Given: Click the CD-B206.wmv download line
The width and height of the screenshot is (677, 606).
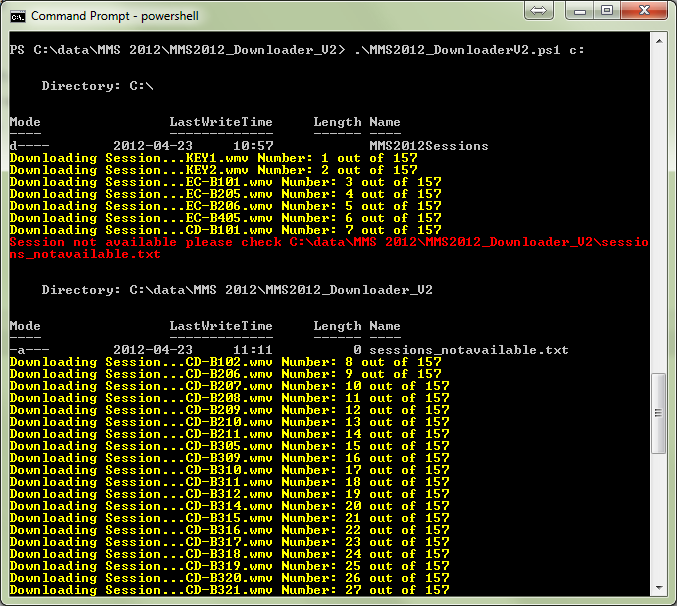Looking at the screenshot, I should coord(226,374).
